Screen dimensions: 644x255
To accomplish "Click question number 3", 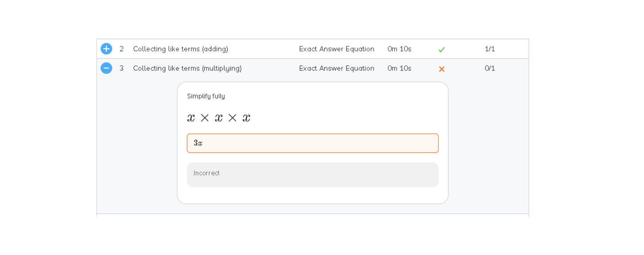I will point(121,68).
